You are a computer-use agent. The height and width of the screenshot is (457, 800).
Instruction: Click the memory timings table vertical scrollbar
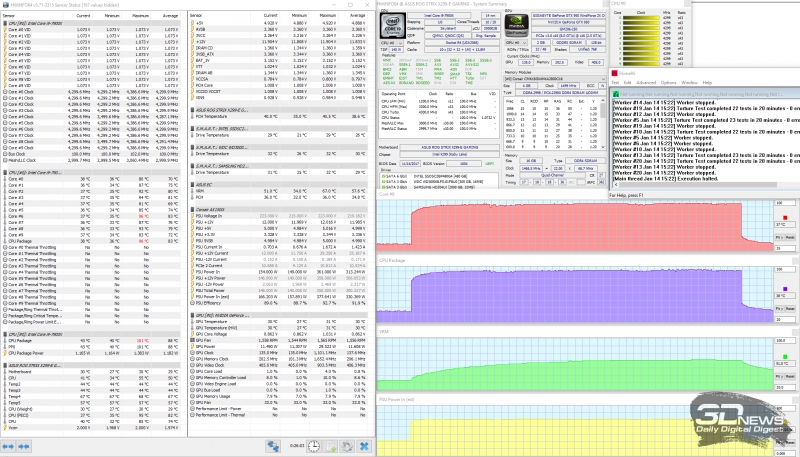point(603,124)
